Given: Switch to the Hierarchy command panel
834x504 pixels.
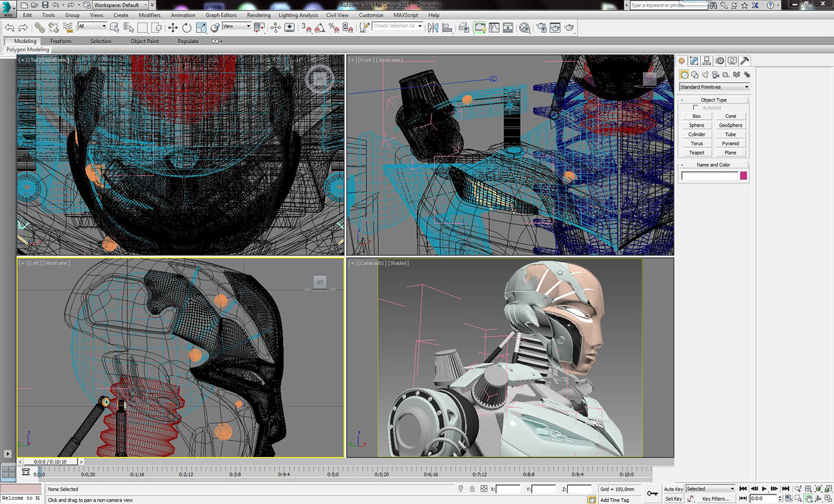Looking at the screenshot, I should 707,60.
